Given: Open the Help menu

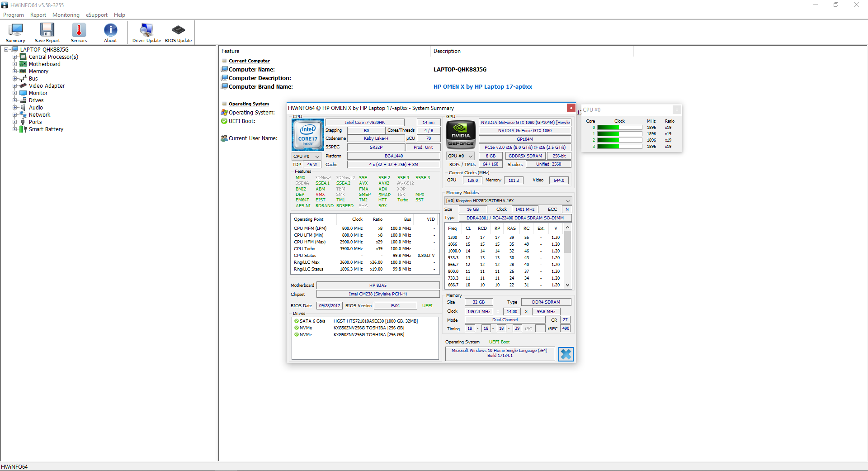Looking at the screenshot, I should click(119, 15).
